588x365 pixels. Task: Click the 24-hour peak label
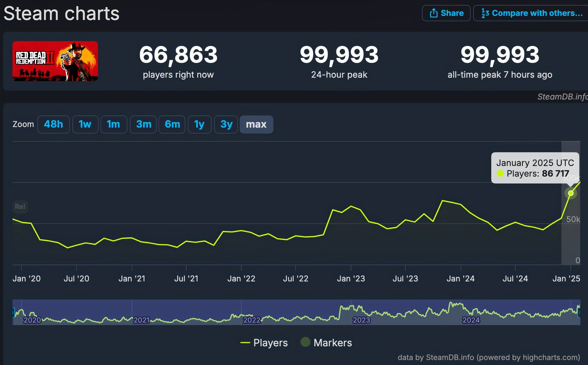(x=339, y=75)
